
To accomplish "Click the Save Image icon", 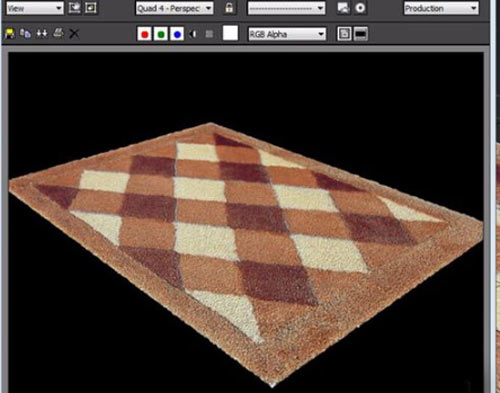I will pyautogui.click(x=10, y=34).
